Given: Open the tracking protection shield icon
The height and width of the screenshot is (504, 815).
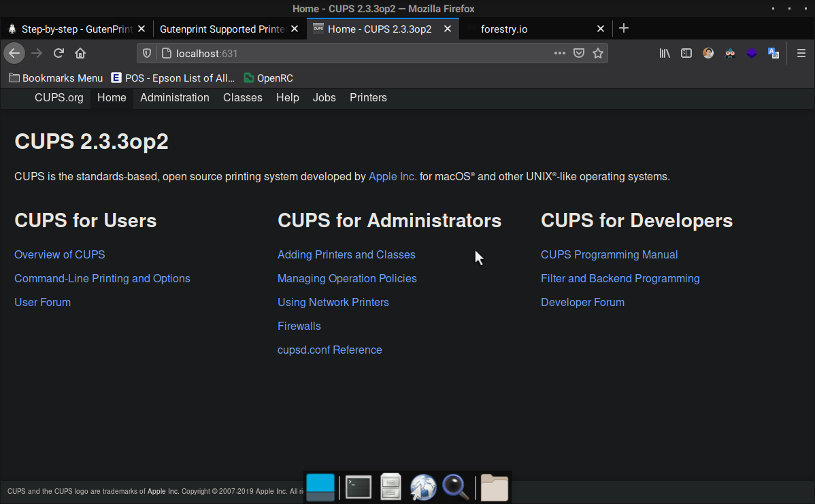Looking at the screenshot, I should tap(146, 53).
